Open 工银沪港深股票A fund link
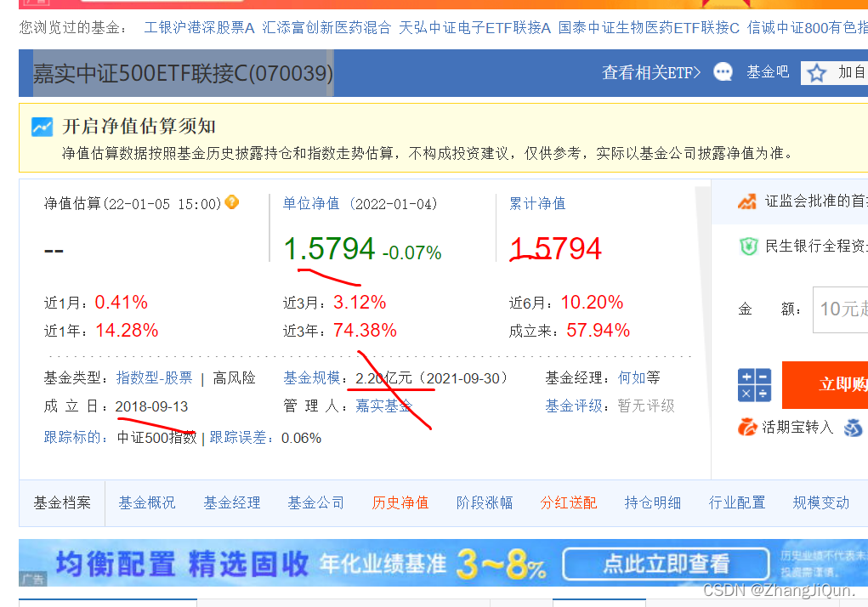The width and height of the screenshot is (868, 607). (x=199, y=28)
